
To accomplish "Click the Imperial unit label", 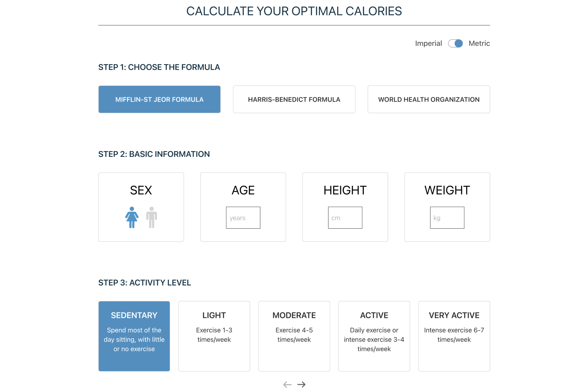I will pos(428,43).
